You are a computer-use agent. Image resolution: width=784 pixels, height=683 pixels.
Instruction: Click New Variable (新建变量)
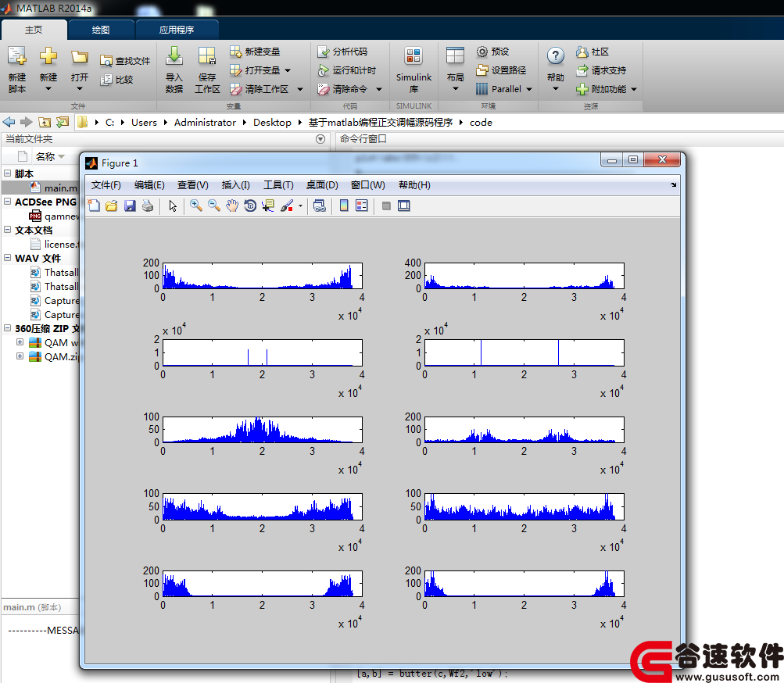(255, 52)
